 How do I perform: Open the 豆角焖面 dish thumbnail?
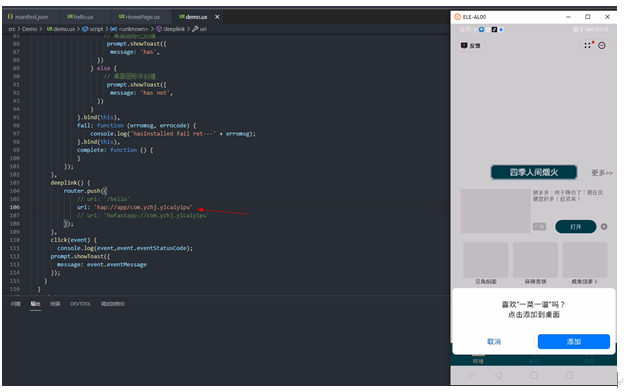[x=486, y=259]
